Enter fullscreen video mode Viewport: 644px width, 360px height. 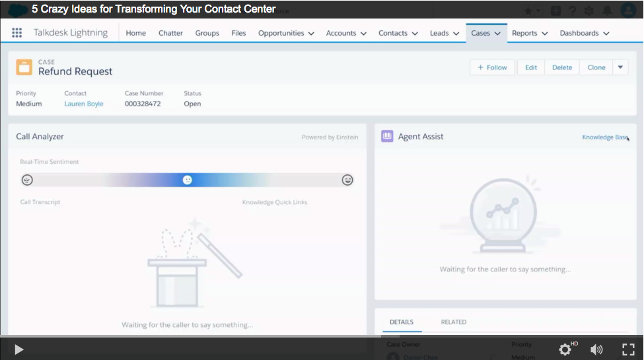click(628, 349)
